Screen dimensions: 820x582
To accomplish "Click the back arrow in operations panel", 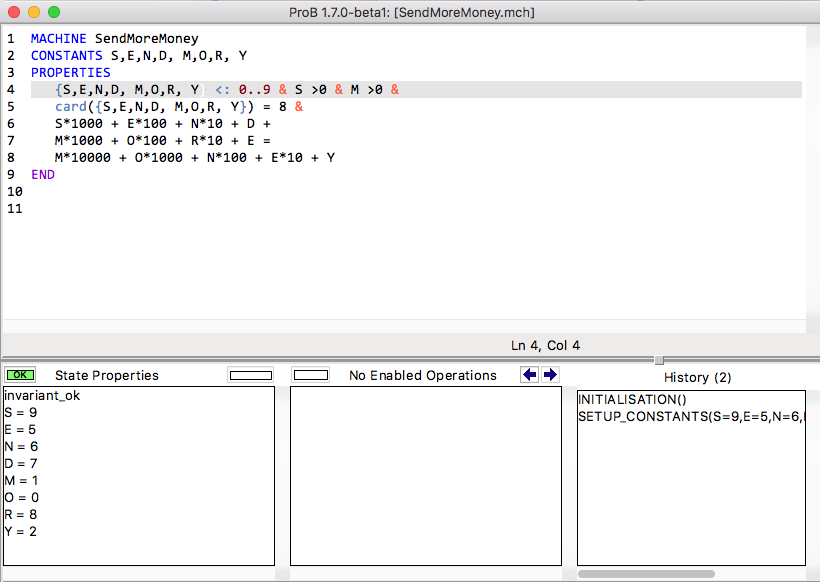I will [x=530, y=375].
